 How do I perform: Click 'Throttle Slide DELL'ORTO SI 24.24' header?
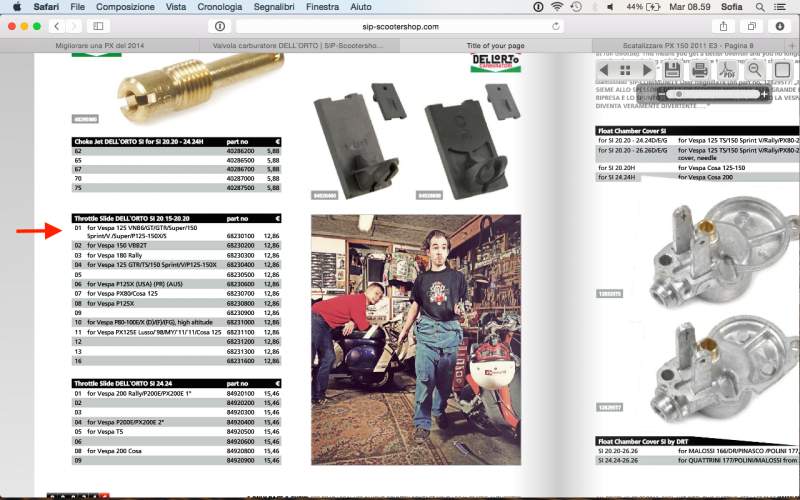coord(177,383)
